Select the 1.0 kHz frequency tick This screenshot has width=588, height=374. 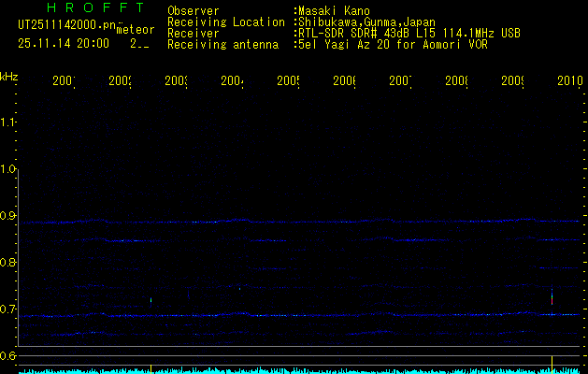(9, 169)
